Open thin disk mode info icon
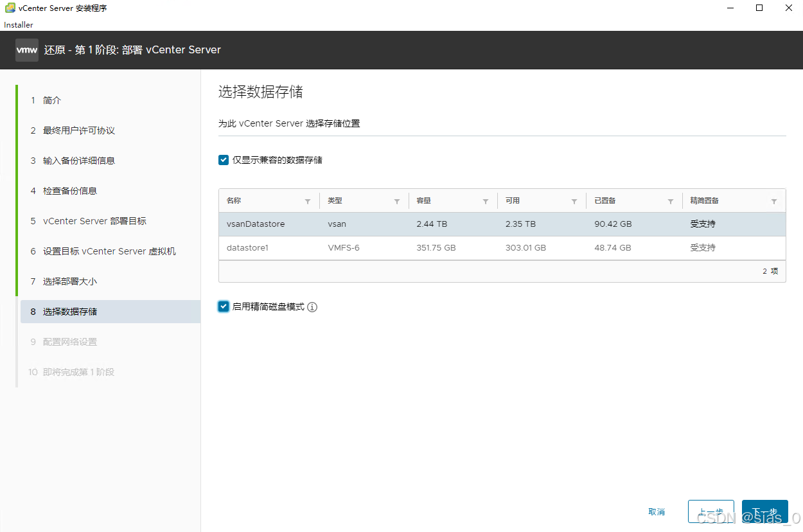This screenshot has width=803, height=532. tap(312, 307)
